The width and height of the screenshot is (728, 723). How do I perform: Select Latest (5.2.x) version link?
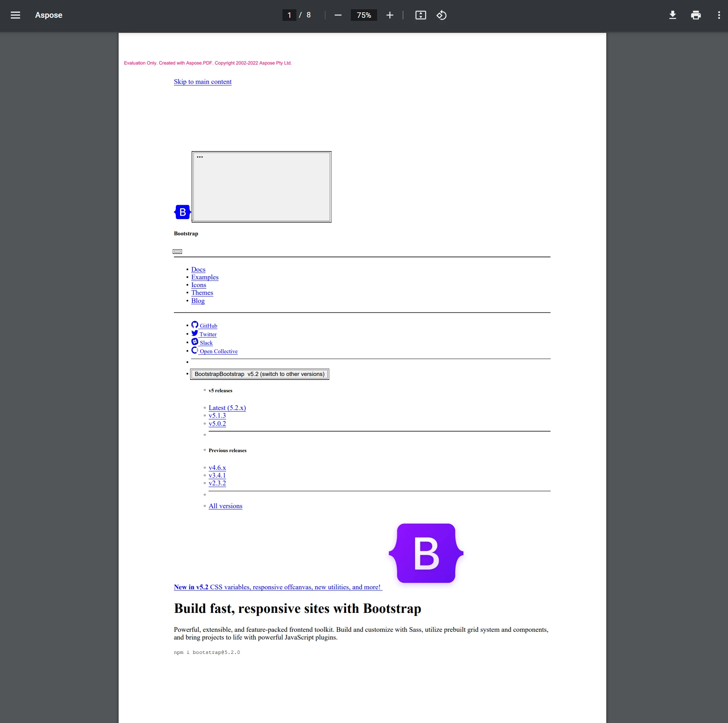[x=227, y=408]
